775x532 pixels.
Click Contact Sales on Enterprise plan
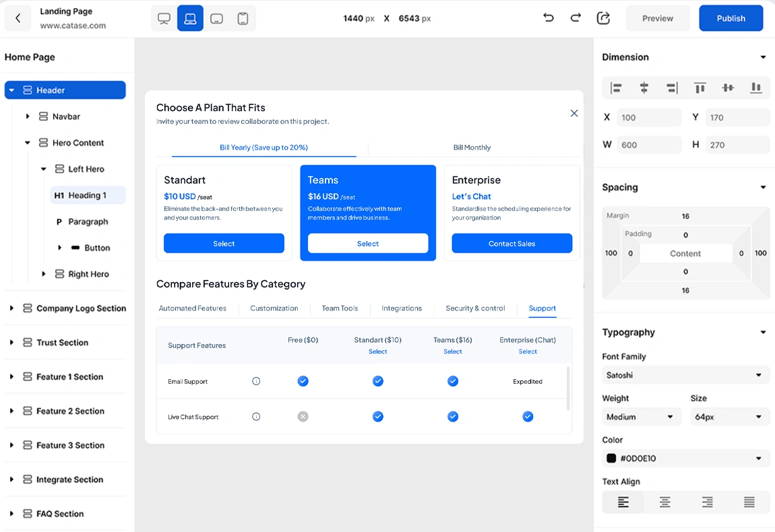(x=511, y=244)
